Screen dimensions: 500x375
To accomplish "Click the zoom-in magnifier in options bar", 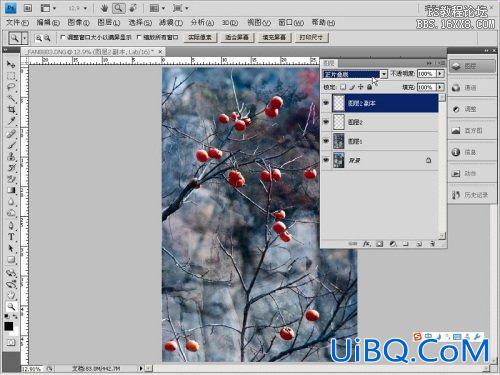I will [39, 38].
